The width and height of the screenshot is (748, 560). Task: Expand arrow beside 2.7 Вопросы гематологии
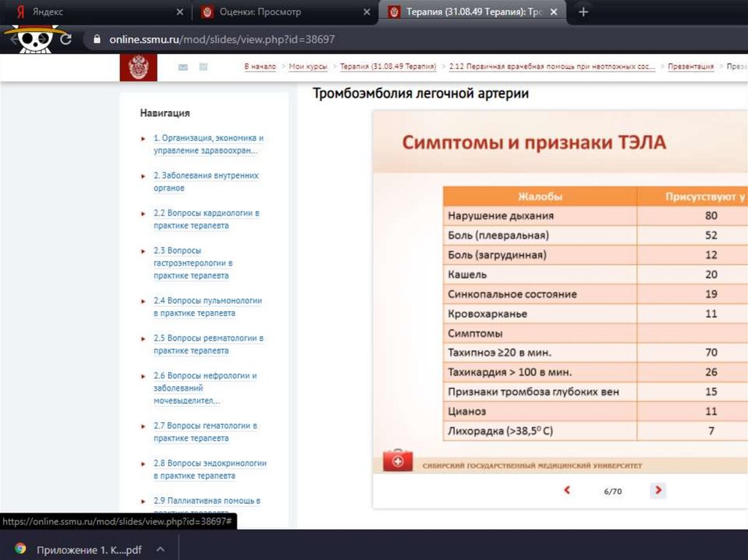pos(142,426)
